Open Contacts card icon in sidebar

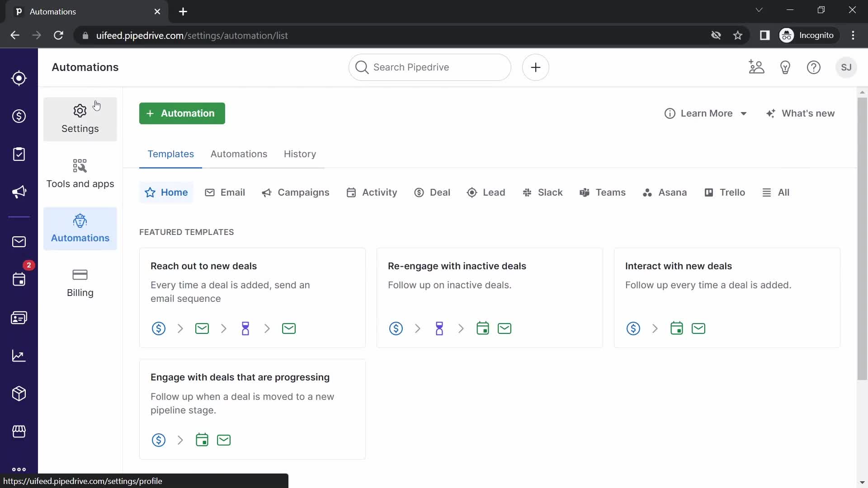19,318
